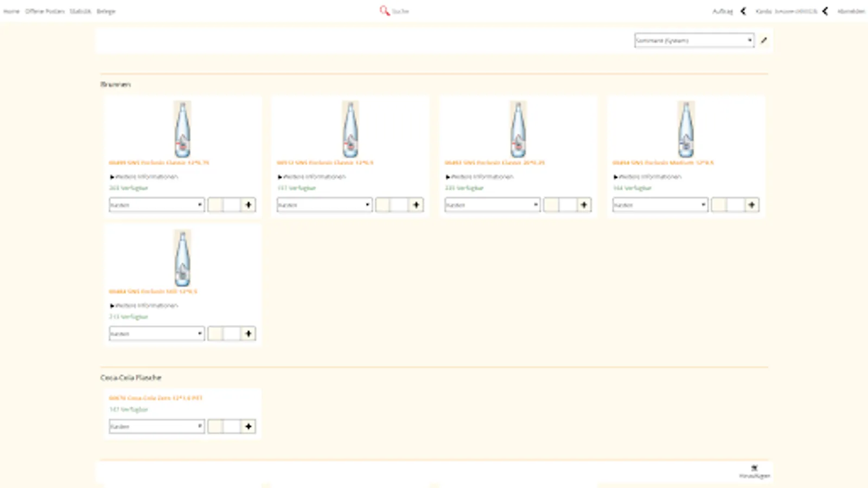Open the bottle image of the Still product
Screen dimensions: 868x488
(x=182, y=258)
